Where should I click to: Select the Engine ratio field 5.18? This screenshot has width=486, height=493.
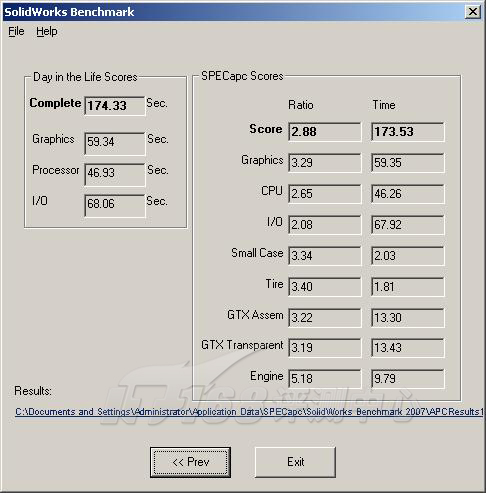pyautogui.click(x=325, y=379)
